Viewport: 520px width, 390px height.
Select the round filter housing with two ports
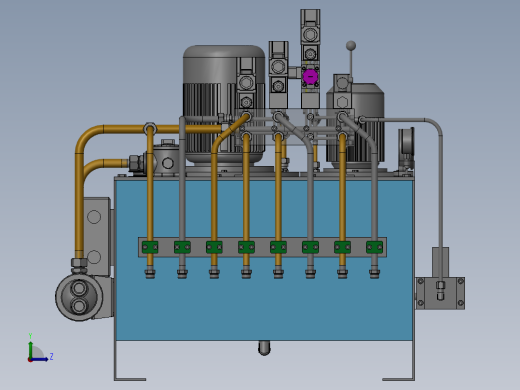[79, 297]
